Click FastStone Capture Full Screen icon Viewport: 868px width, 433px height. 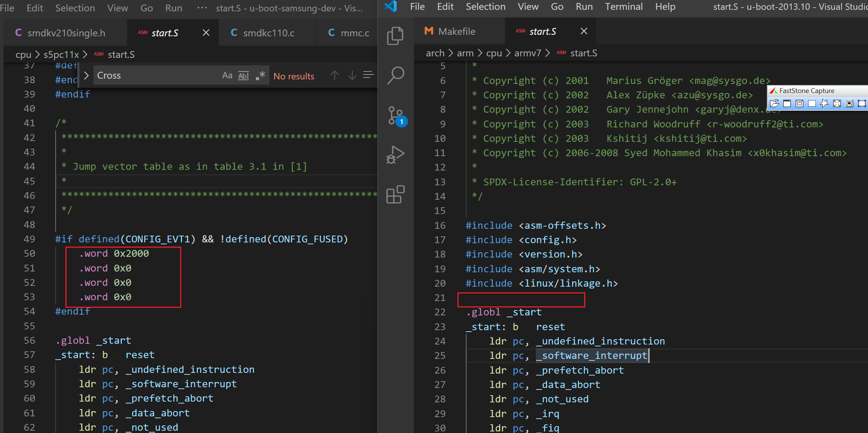[837, 103]
